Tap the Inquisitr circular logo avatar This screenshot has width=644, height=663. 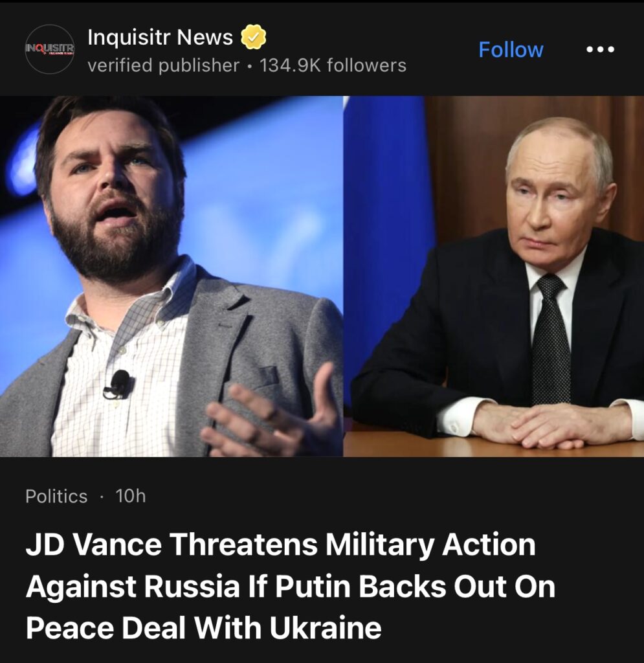(x=50, y=49)
